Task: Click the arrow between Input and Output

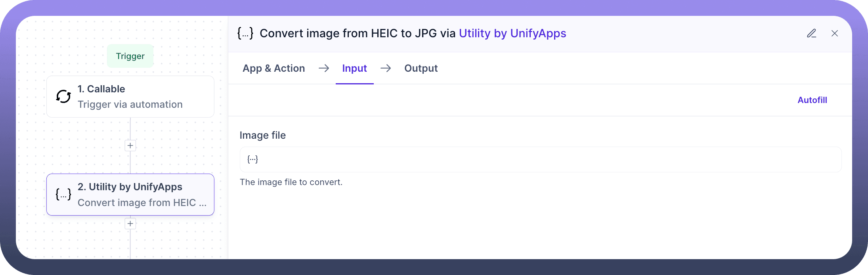Action: coord(386,68)
